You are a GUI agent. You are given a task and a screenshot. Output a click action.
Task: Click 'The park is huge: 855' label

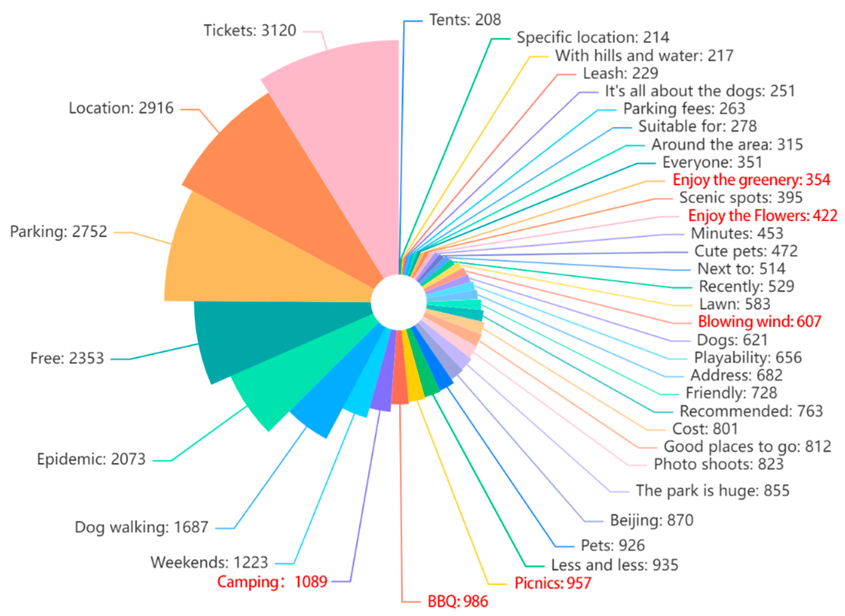(x=712, y=491)
